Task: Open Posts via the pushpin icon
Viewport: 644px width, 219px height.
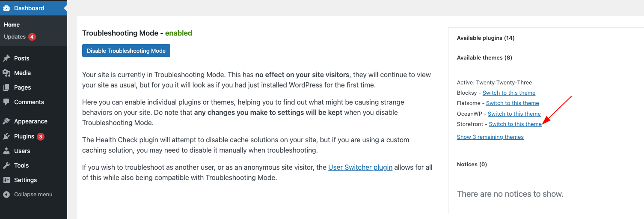Action: 6,58
